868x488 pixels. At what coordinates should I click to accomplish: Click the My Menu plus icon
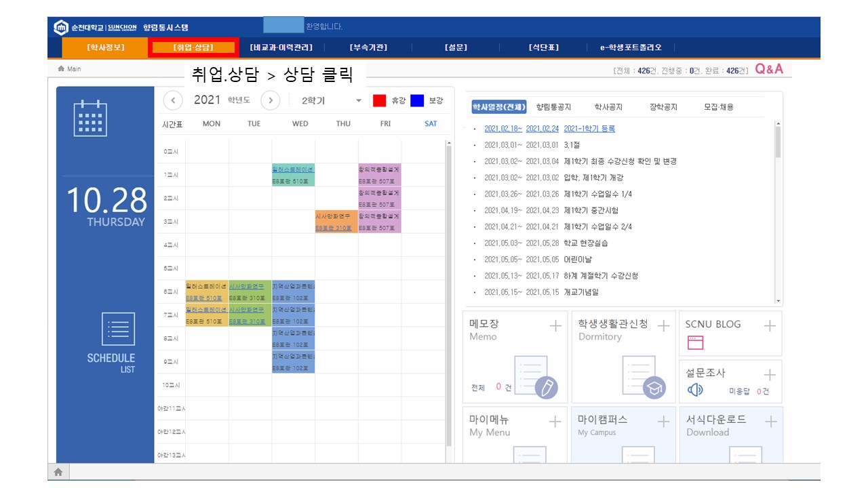click(555, 422)
